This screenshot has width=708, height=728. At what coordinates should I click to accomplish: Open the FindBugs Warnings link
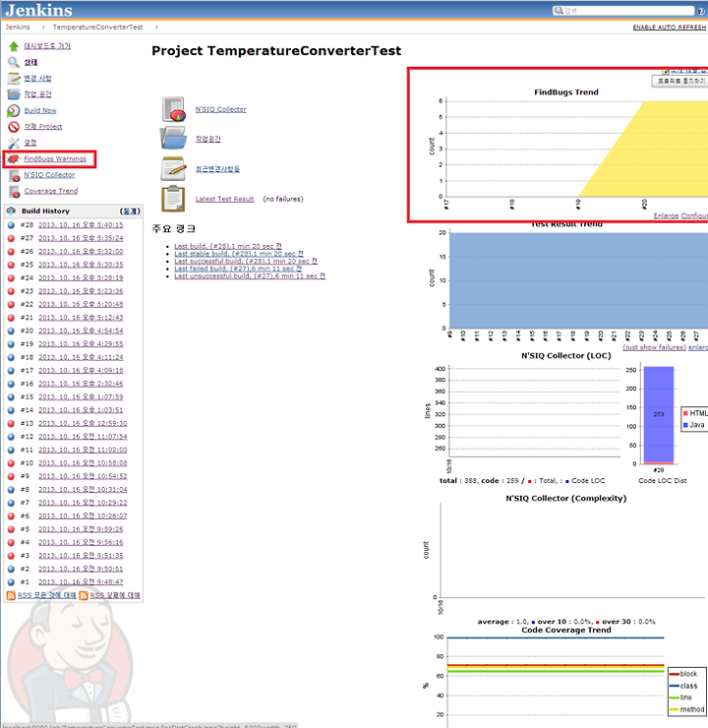(x=55, y=158)
